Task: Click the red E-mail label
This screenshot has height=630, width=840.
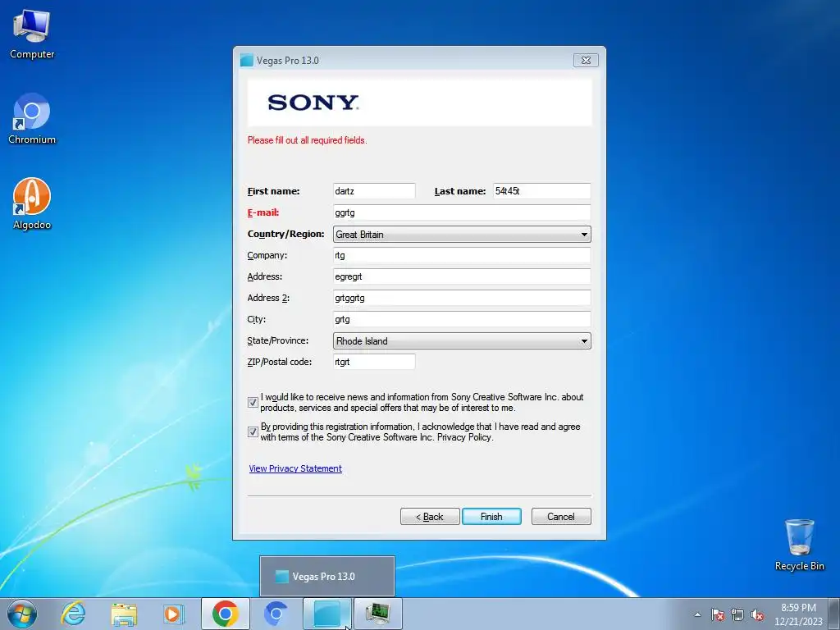Action: click(263, 212)
